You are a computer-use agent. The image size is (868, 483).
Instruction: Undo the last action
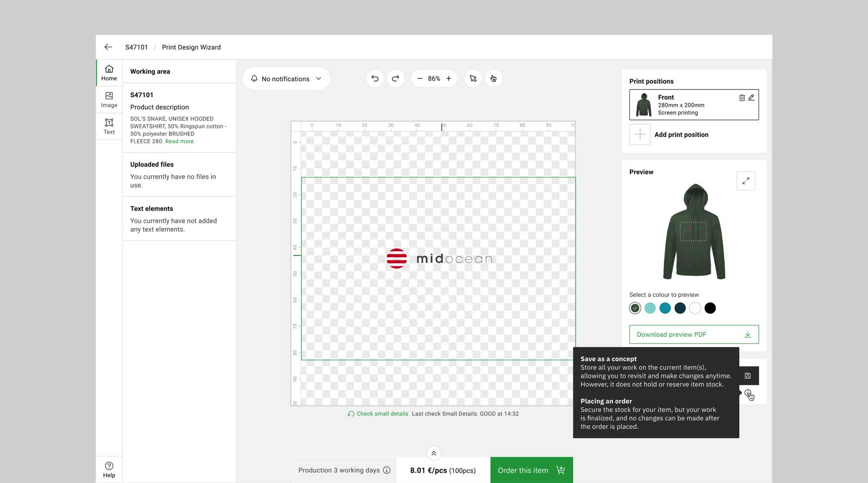375,78
